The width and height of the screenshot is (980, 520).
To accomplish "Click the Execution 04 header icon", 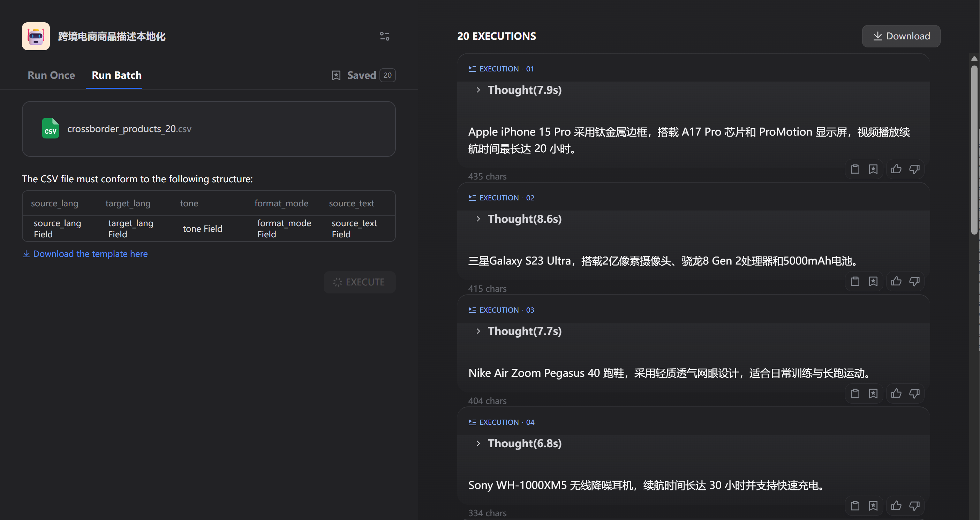I will 472,422.
